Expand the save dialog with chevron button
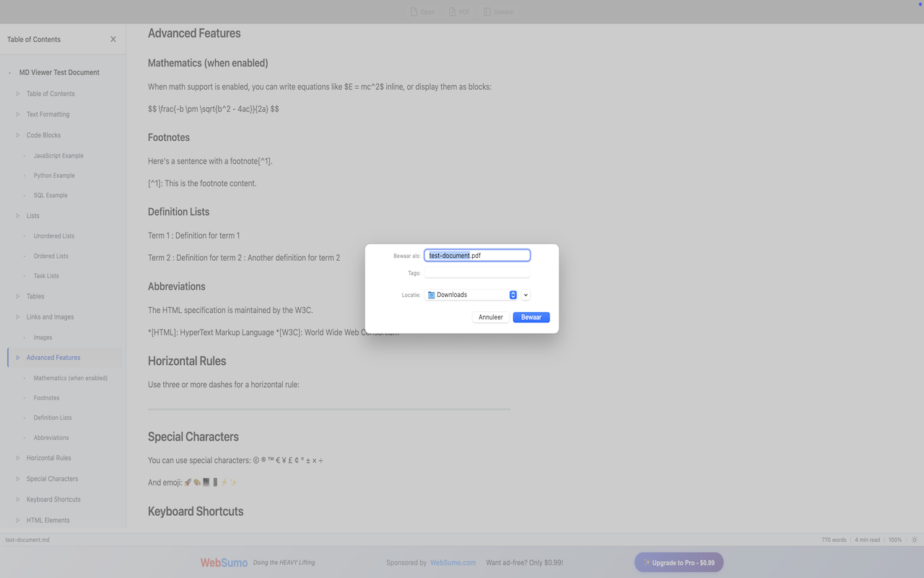 (x=526, y=295)
